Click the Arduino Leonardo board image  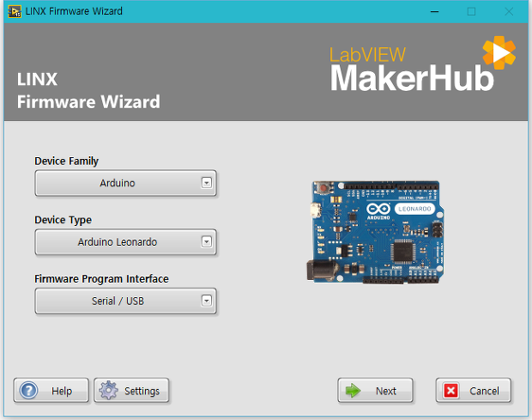click(375, 232)
